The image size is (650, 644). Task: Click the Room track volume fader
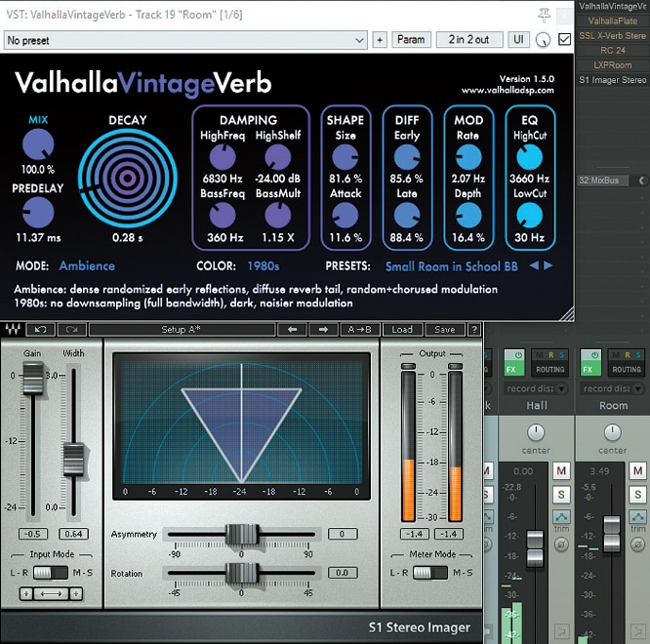[x=612, y=534]
